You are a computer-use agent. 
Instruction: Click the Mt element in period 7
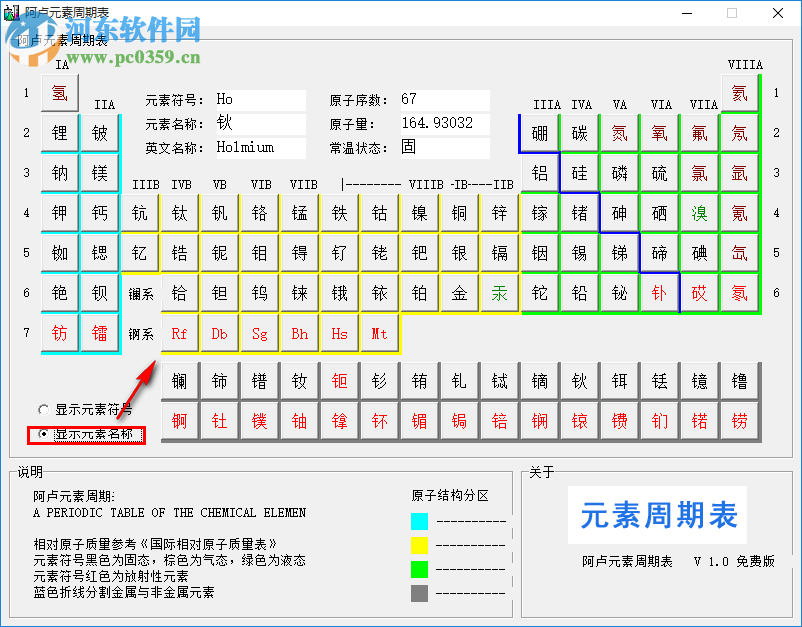[380, 332]
